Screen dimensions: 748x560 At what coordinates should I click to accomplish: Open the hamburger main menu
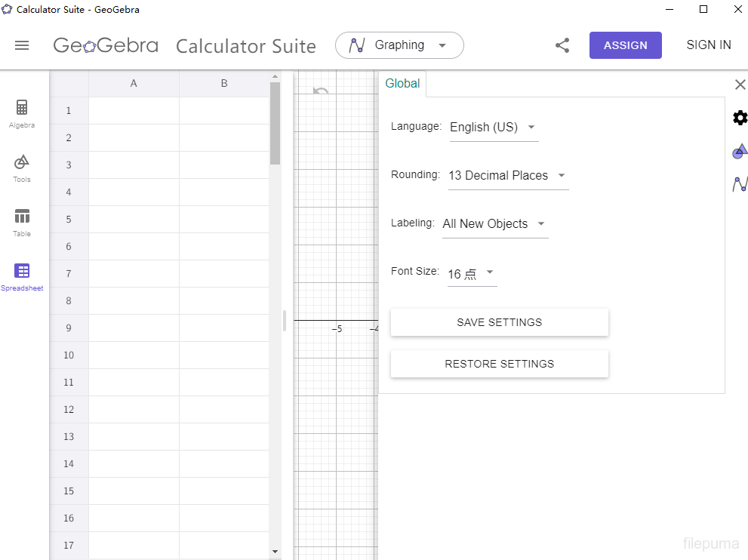(x=22, y=45)
